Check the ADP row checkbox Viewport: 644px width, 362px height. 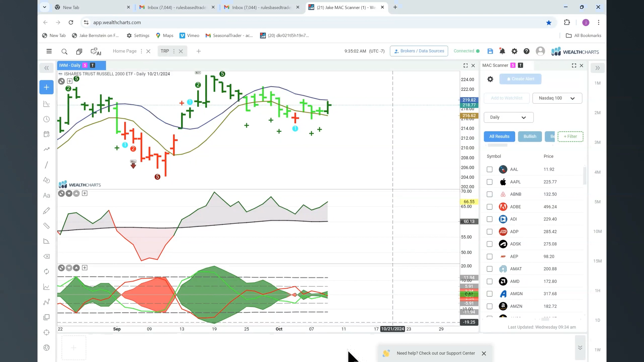coord(489,232)
